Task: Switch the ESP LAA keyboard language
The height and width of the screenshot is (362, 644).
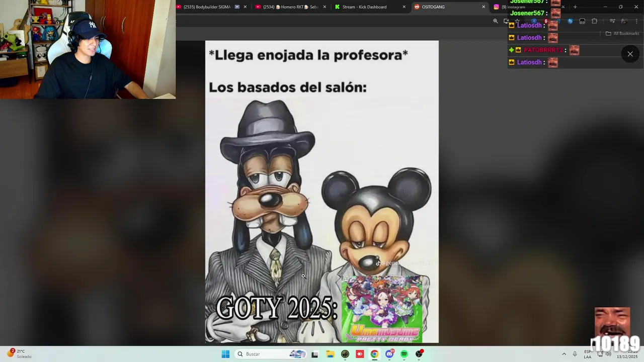Action: click(x=588, y=354)
